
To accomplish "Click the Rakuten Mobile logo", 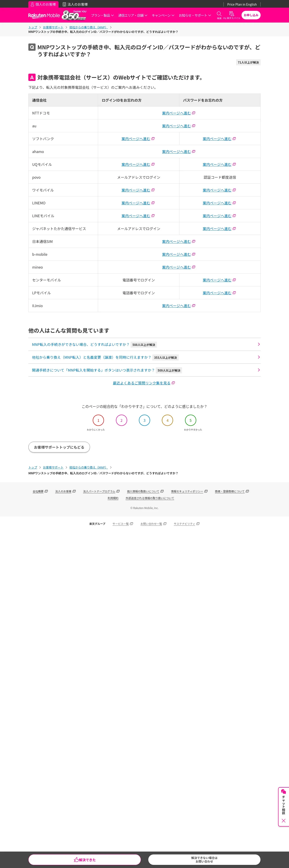I will tap(44, 15).
